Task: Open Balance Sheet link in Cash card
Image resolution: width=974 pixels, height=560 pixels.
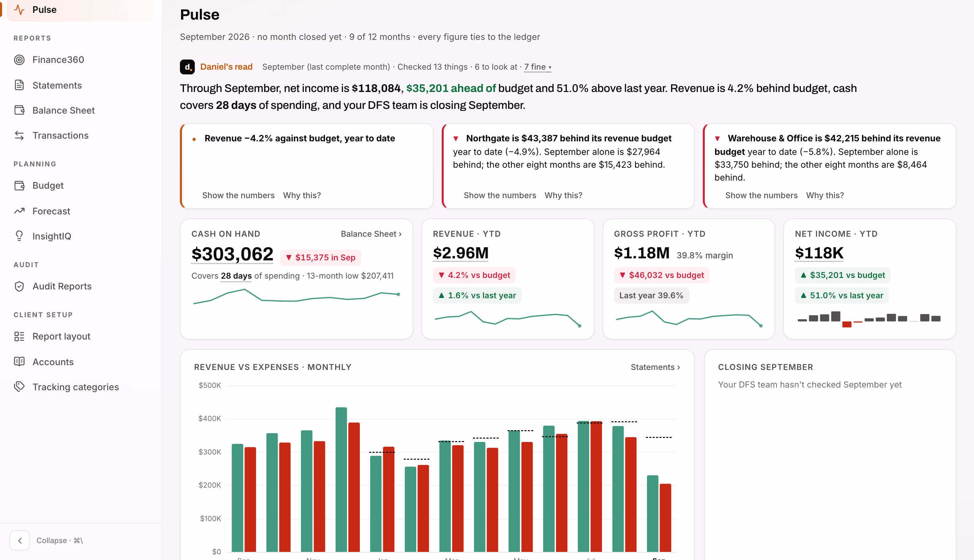Action: click(x=371, y=234)
